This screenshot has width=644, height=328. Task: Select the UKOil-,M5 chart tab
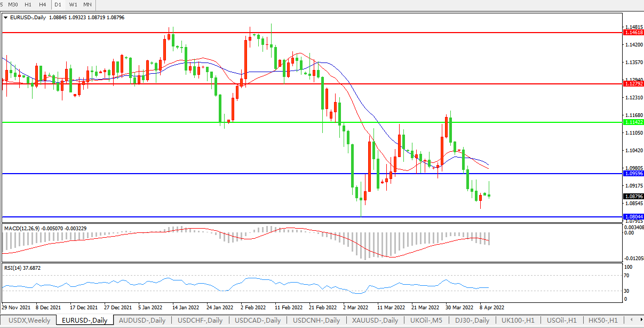427,321
